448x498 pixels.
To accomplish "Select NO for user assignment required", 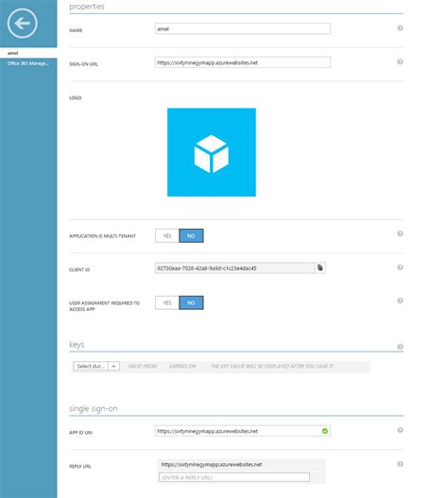I will click(191, 302).
